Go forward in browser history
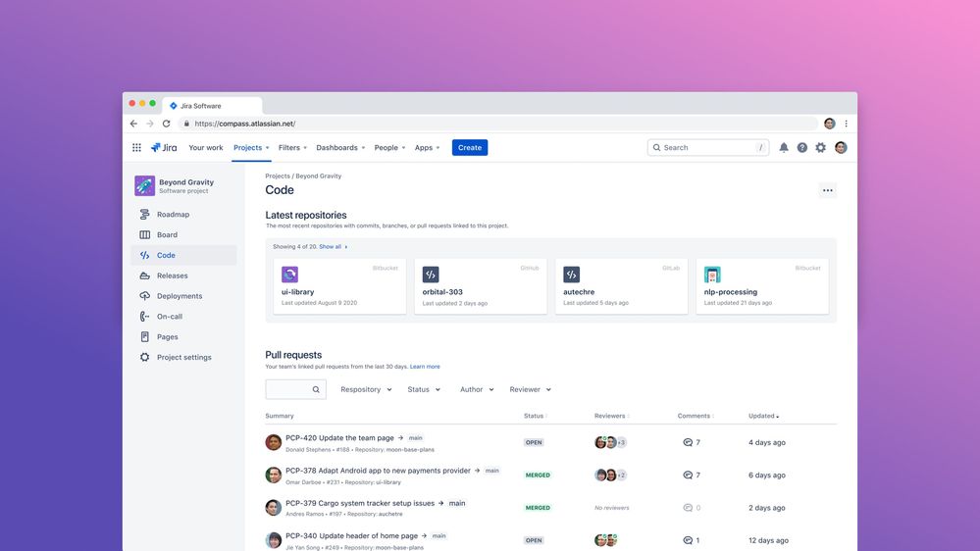The image size is (980, 551). (150, 124)
